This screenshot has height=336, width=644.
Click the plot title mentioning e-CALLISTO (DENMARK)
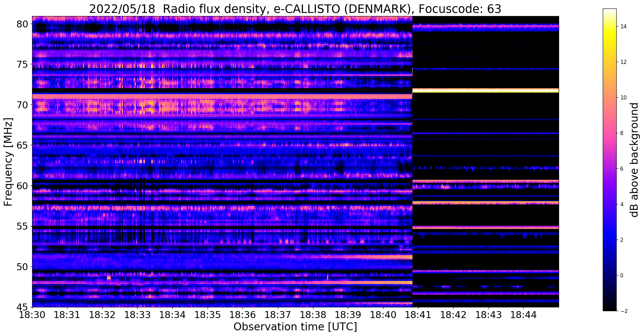coord(295,9)
